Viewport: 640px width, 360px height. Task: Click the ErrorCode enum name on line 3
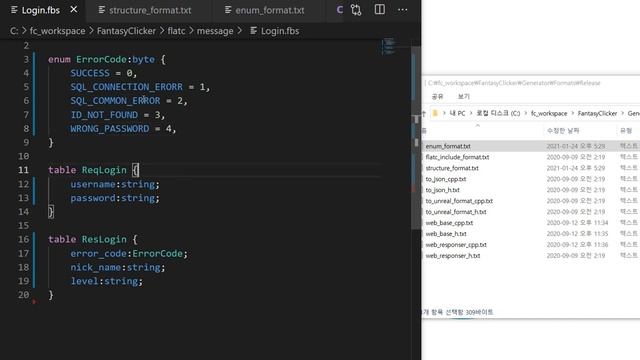point(101,60)
